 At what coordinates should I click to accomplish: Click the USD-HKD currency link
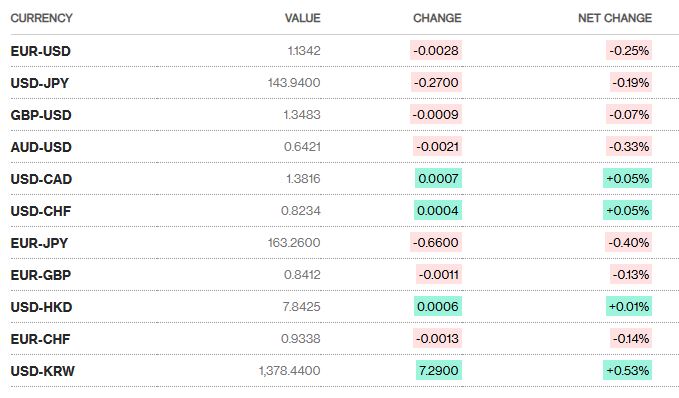click(x=41, y=307)
